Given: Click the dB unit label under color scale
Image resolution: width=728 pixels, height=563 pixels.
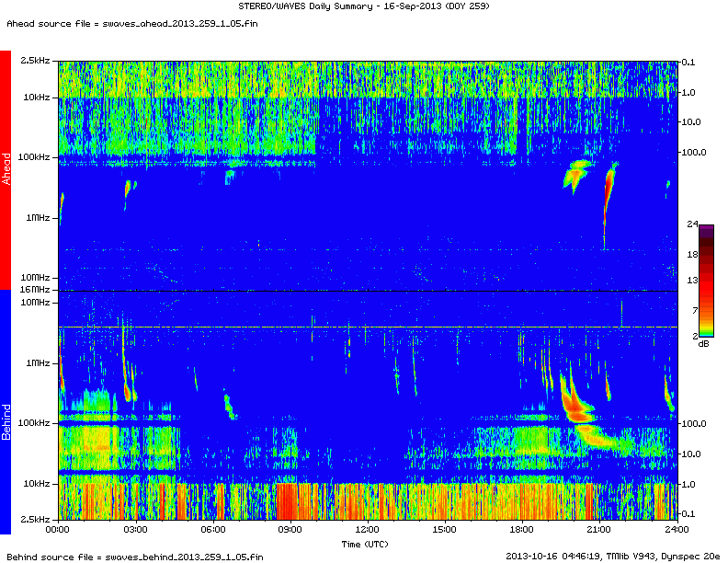Looking at the screenshot, I should [x=704, y=343].
